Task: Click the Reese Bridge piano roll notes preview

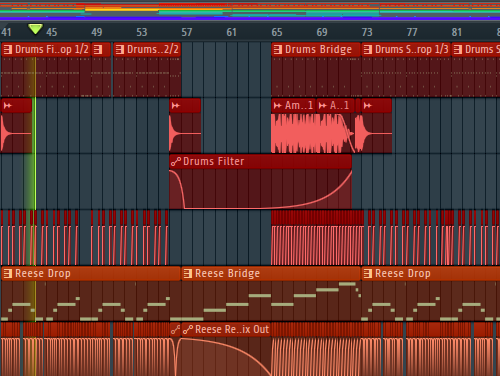Action: 271,301
